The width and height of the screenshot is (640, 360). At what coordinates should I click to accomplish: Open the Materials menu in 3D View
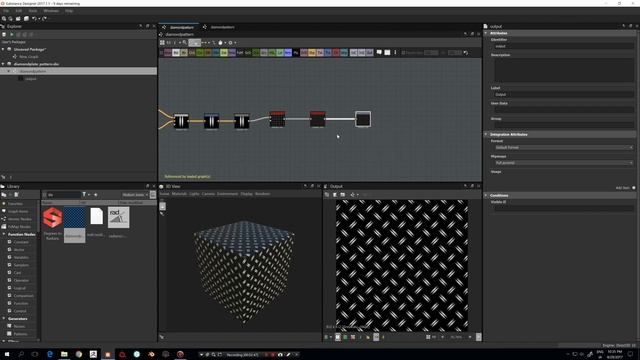pos(179,194)
